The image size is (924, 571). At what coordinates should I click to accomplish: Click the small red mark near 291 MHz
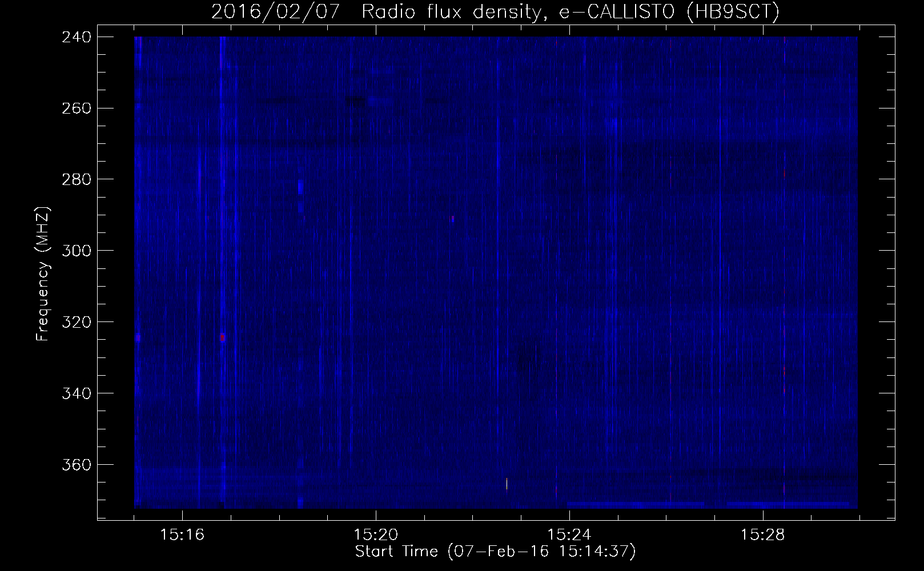pos(453,219)
